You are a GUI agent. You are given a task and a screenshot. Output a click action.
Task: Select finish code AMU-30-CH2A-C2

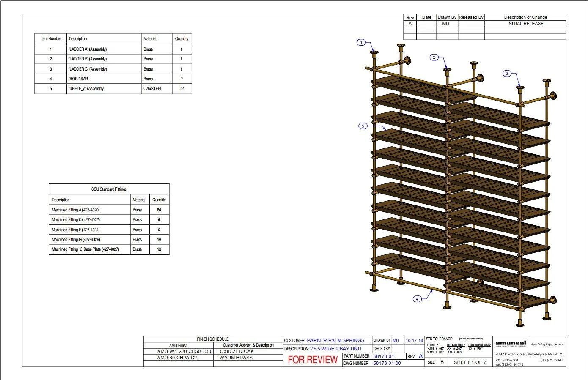click(177, 358)
